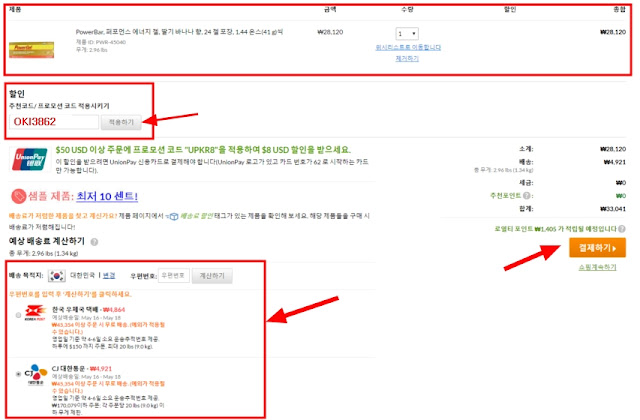Select the Korea Post shipping radio button
Viewport: 640px width, 420px height.
coord(18,315)
